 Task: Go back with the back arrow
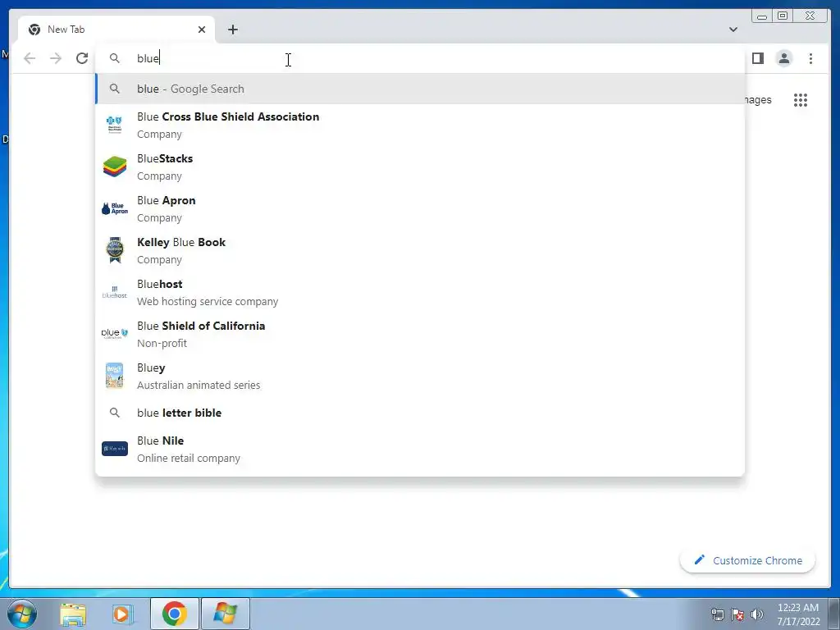30,58
